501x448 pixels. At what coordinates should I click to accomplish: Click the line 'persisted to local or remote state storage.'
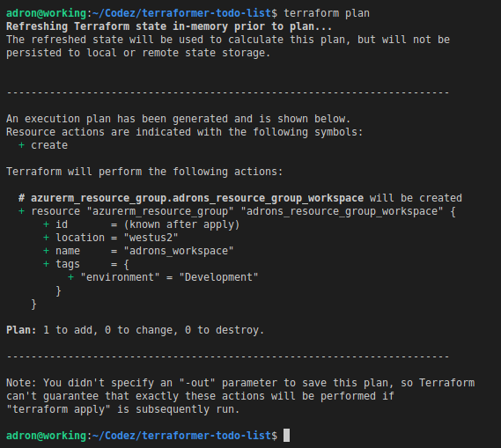click(x=138, y=53)
